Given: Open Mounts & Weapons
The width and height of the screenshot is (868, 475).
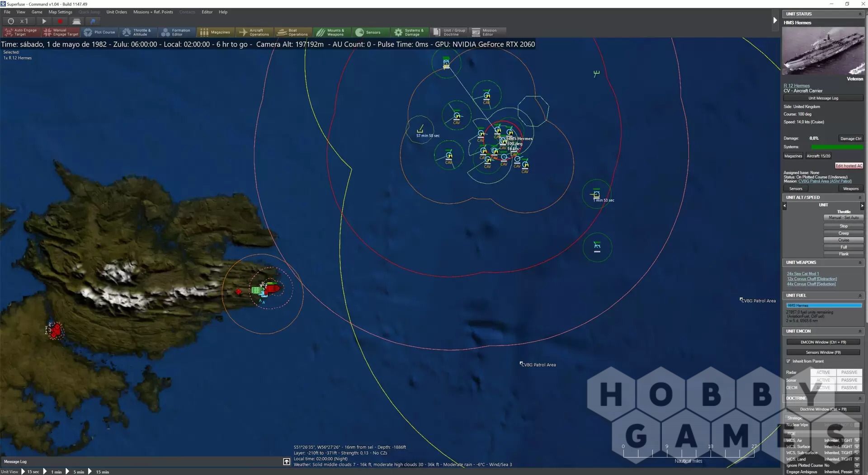Looking at the screenshot, I should (331, 32).
